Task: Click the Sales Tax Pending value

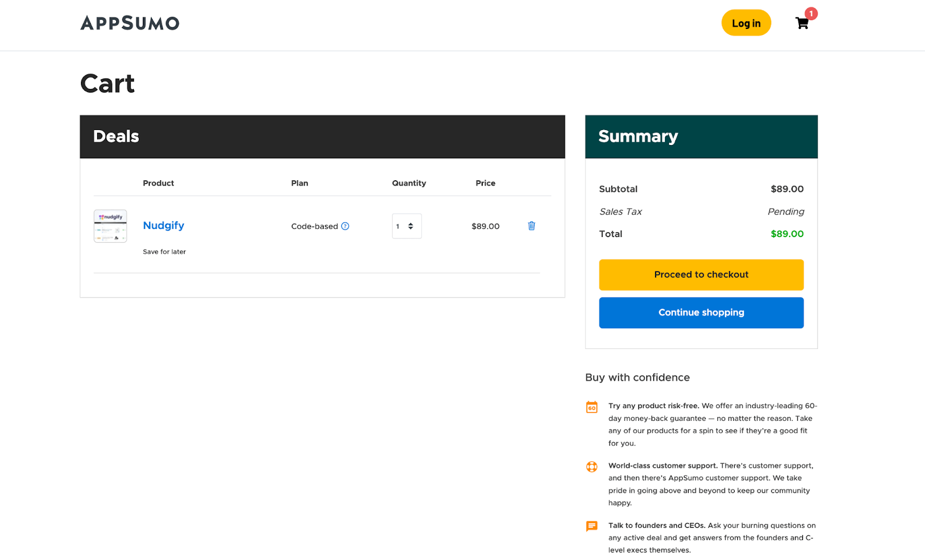Action: point(786,212)
